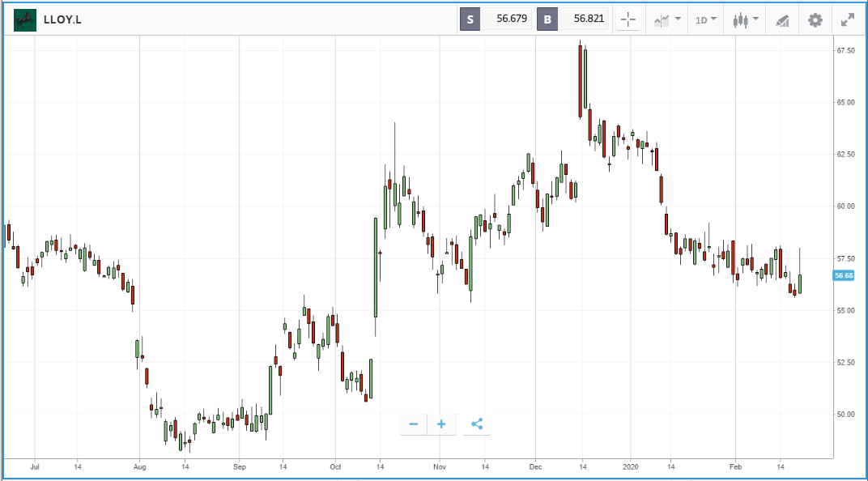
Task: Click the S sell button
Action: (470, 19)
